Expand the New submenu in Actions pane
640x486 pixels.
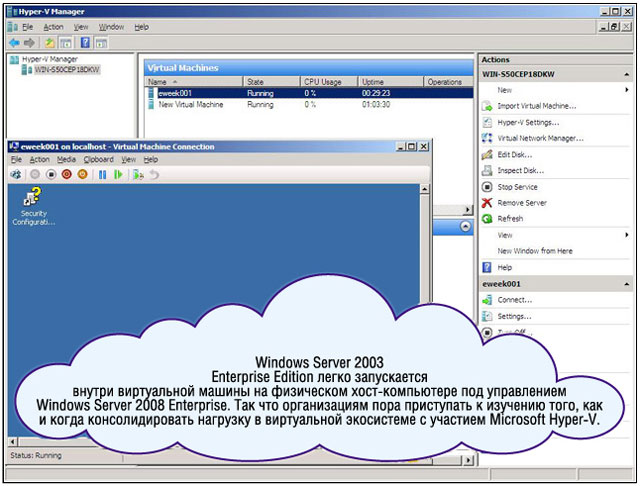coord(555,90)
